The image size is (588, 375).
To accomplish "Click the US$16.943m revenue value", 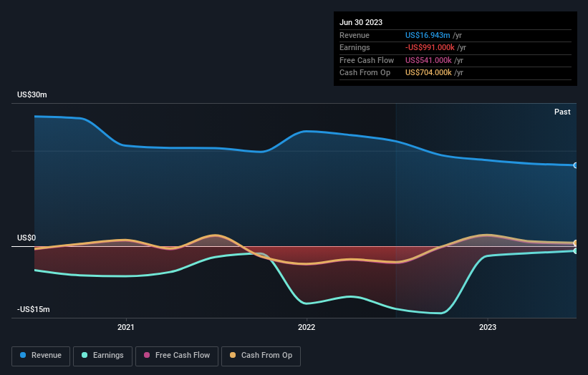I will pyautogui.click(x=428, y=35).
